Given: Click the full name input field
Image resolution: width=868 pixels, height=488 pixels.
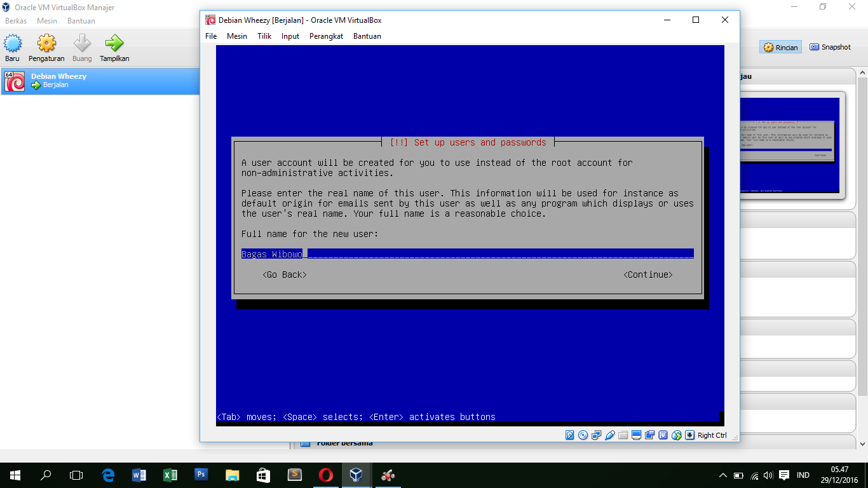Looking at the screenshot, I should pos(468,254).
